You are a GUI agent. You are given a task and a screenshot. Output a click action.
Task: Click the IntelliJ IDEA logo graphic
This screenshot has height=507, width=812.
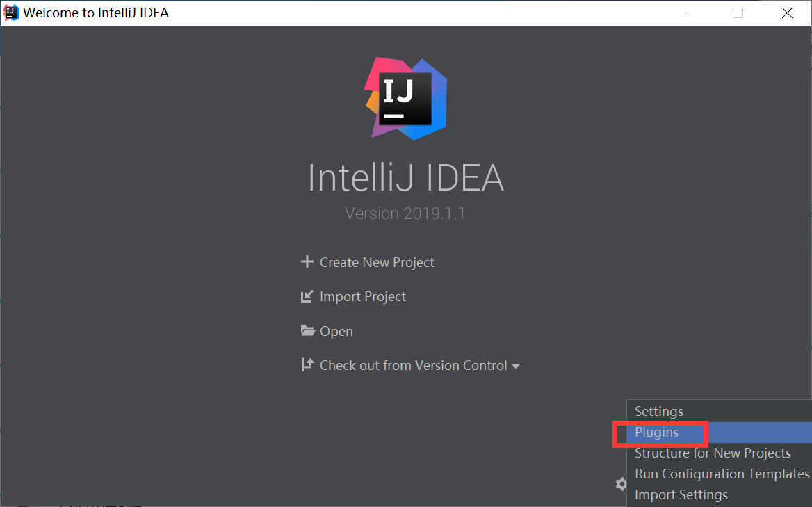coord(405,97)
